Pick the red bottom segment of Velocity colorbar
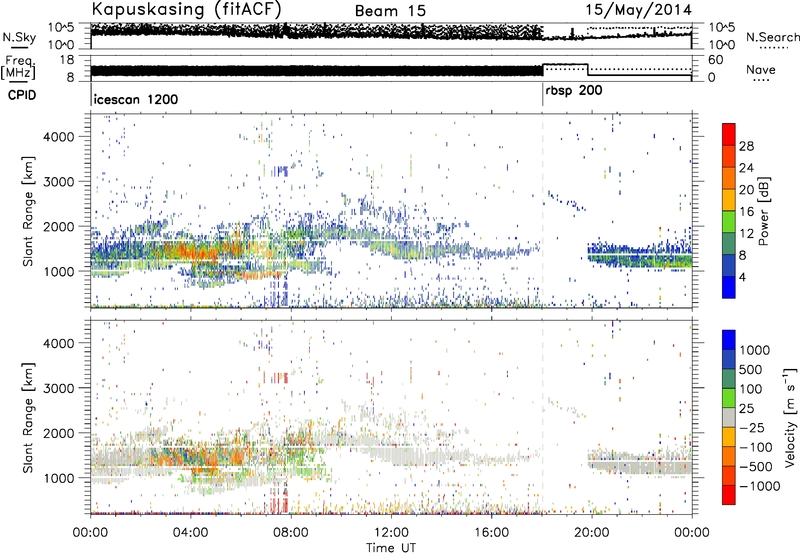 point(729,495)
